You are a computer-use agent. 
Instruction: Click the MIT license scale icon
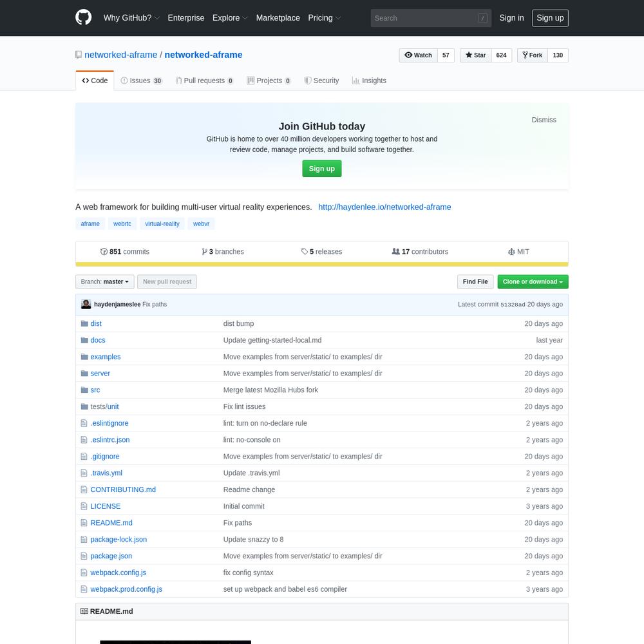point(511,252)
